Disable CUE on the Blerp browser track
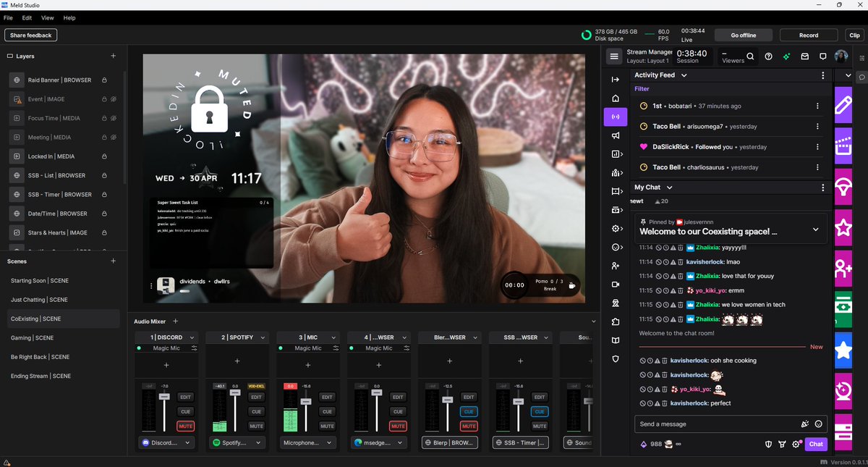The width and height of the screenshot is (868, 467). [x=469, y=411]
